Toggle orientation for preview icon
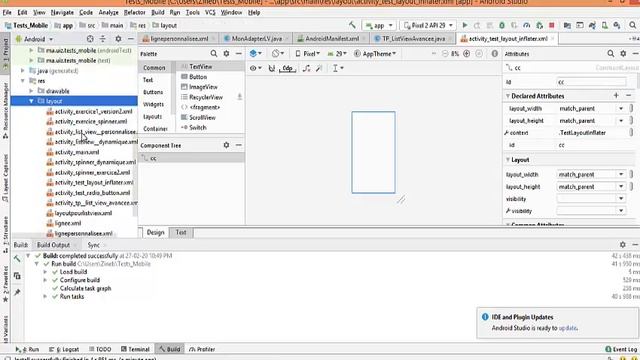Image resolution: width=640 pixels, height=360 pixels. (x=278, y=53)
